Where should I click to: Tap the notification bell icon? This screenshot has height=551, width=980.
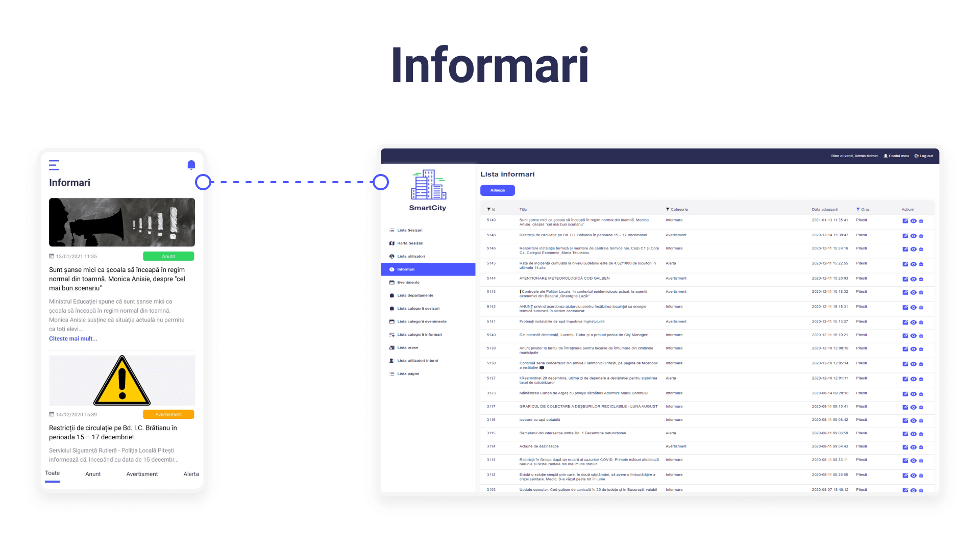pos(191,165)
